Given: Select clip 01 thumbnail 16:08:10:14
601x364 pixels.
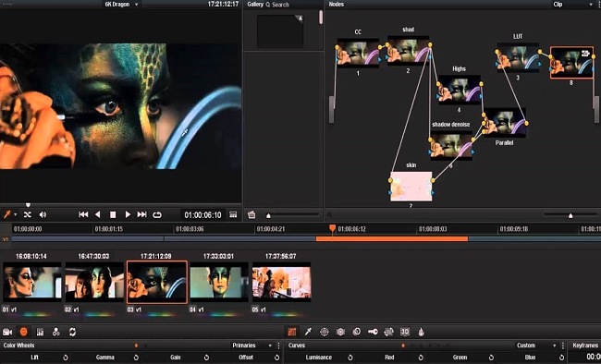Looking at the screenshot, I should pyautogui.click(x=31, y=282).
